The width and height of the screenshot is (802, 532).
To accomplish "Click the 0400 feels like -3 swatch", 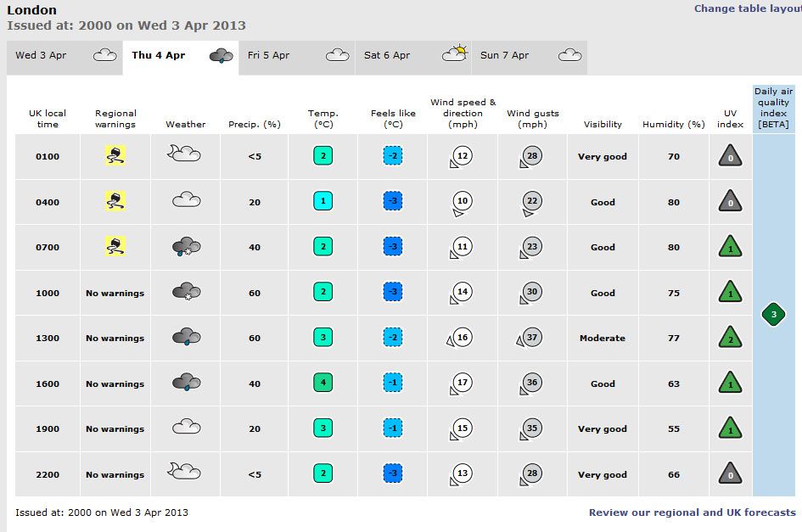I will tap(392, 202).
